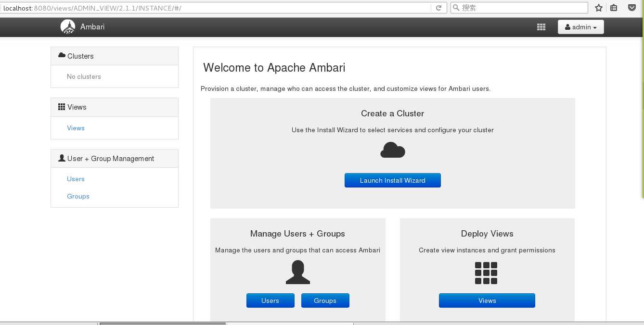644x325 pixels.
Task: Click the browser reload icon
Action: [x=438, y=8]
